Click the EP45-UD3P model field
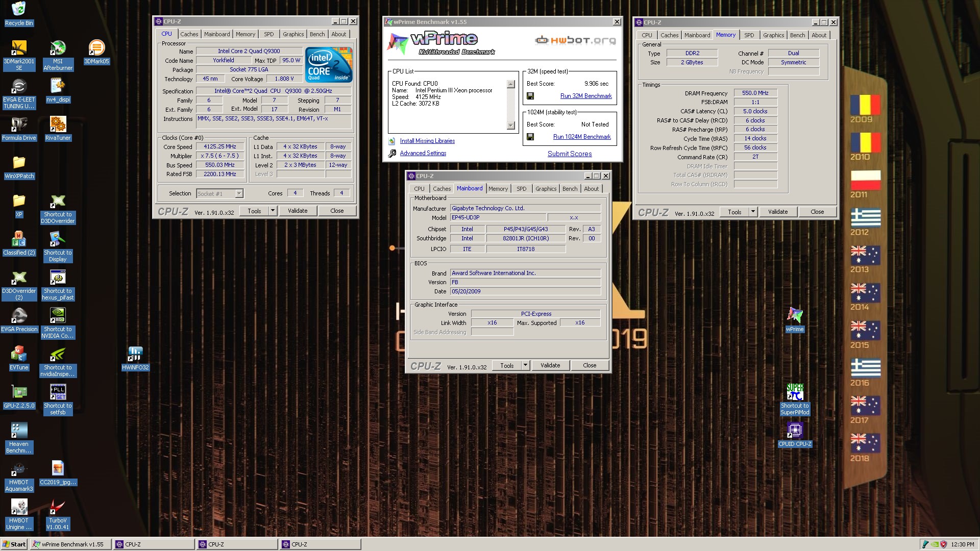 tap(498, 217)
